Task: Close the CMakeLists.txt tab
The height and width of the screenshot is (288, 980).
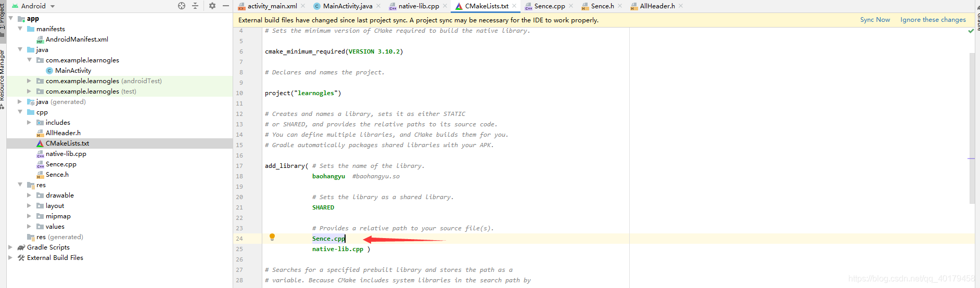Action: (x=514, y=6)
